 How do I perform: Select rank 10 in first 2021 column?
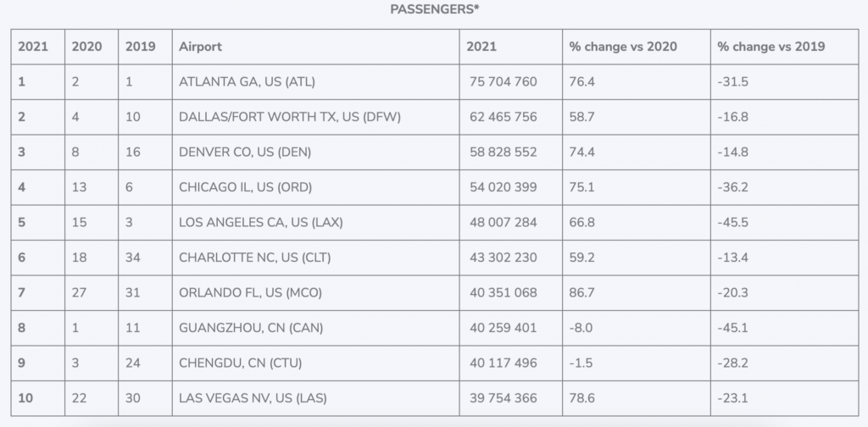coord(25,398)
